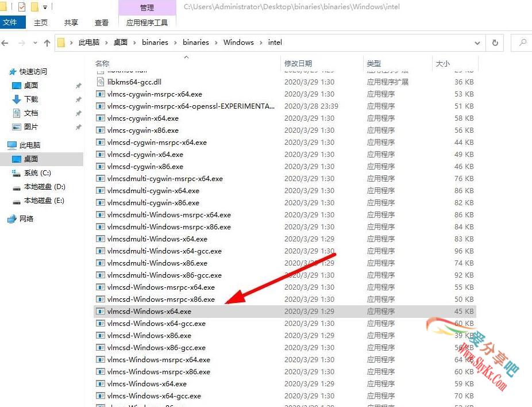
Task: Click the refresh button in address bar
Action: tap(495, 43)
